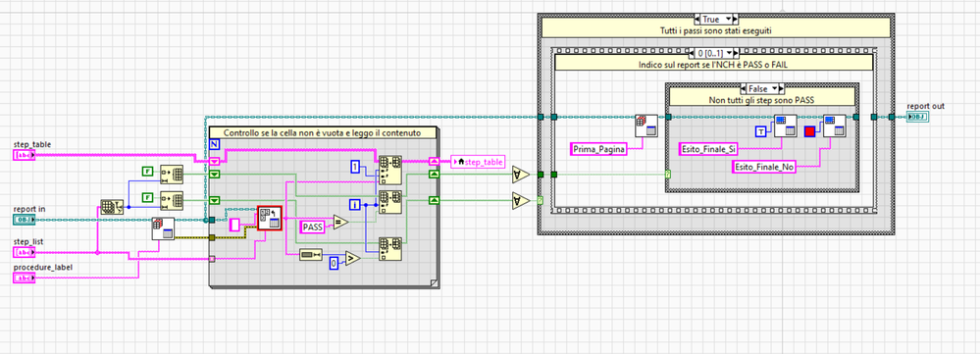
Task: Toggle the T boolean constant
Action: click(760, 130)
